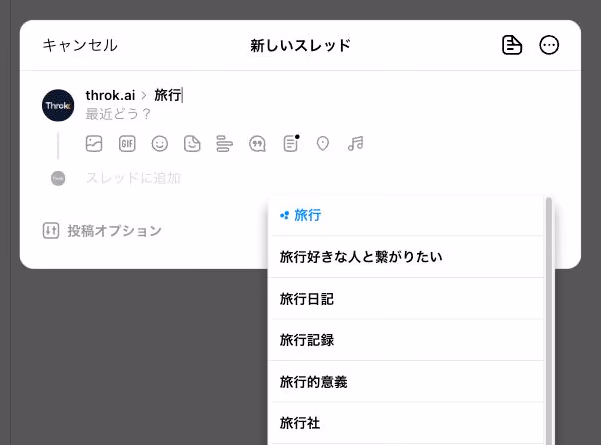Open the emoji picker smiley icon
Screen dimensions: 601x445
159,144
